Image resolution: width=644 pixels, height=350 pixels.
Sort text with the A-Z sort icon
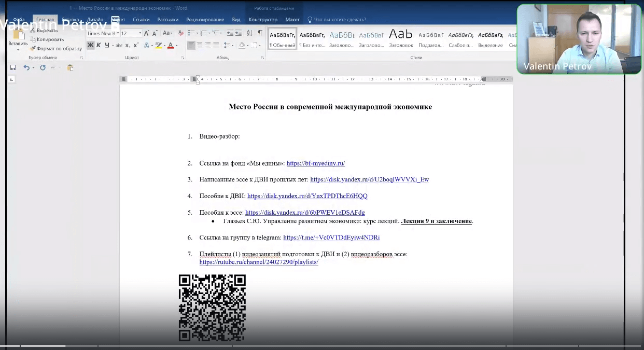tap(249, 33)
